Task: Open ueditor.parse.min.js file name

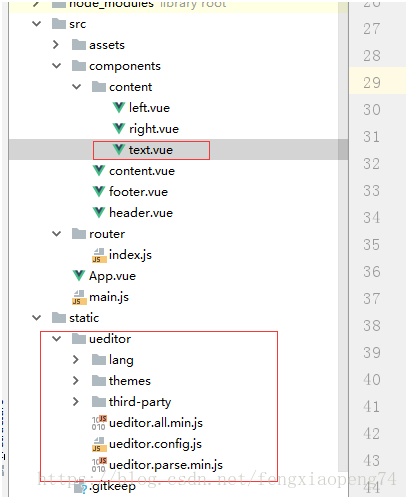Action: coord(166,465)
